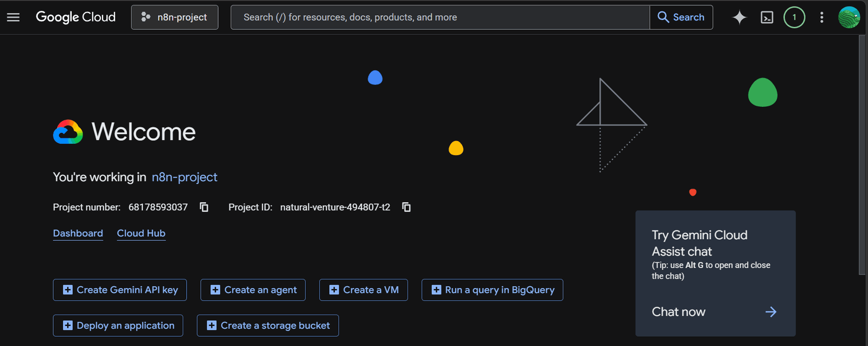Open the n8n-project project picker
Image resolution: width=868 pixels, height=346 pixels.
point(175,17)
